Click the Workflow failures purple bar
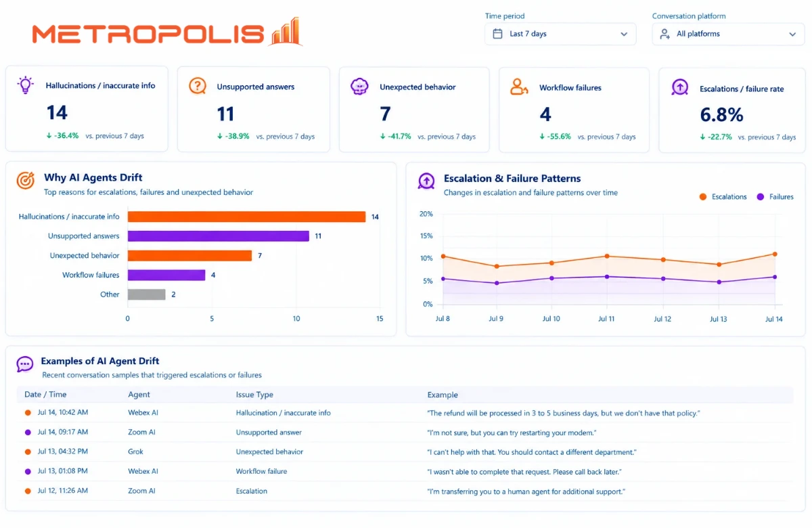The image size is (812, 528). 166,275
